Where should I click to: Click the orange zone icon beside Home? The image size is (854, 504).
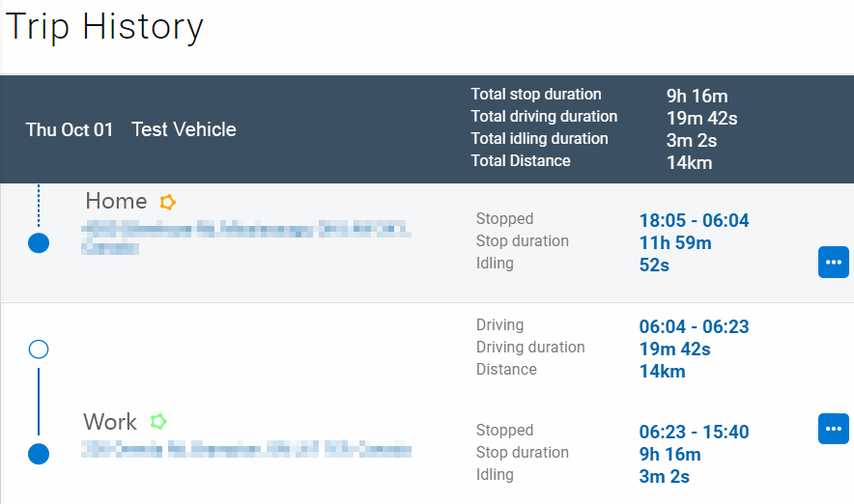168,202
